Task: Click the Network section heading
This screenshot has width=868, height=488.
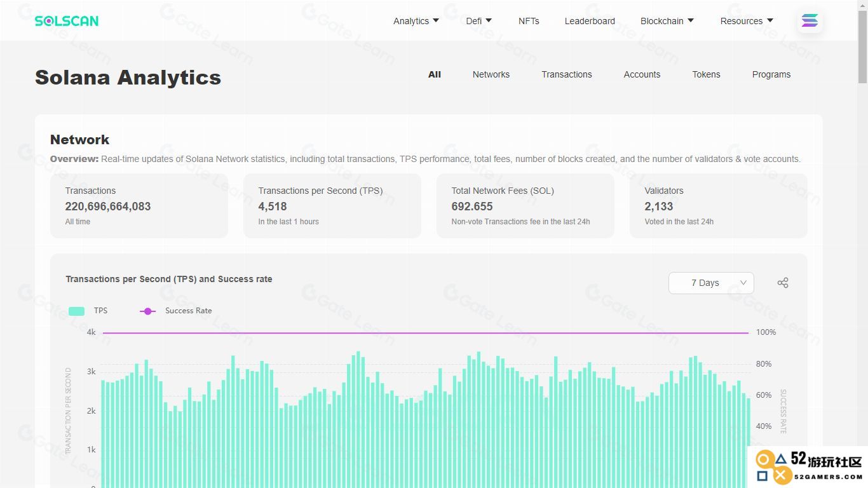Action: click(x=80, y=140)
